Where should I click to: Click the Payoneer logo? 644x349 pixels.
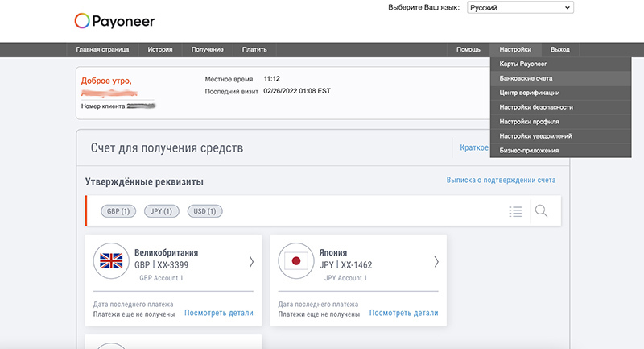pyautogui.click(x=114, y=21)
